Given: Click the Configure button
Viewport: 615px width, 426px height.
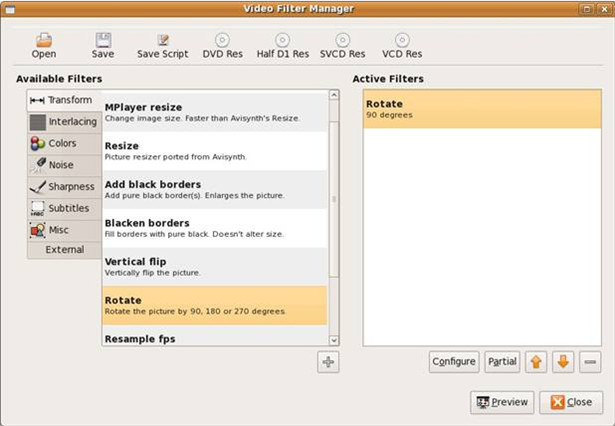Looking at the screenshot, I should point(454,362).
